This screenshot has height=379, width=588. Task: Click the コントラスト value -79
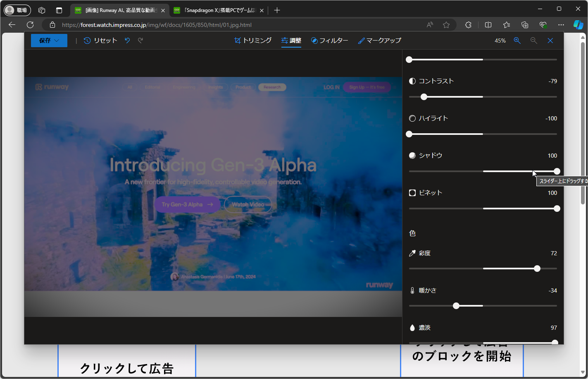click(553, 81)
